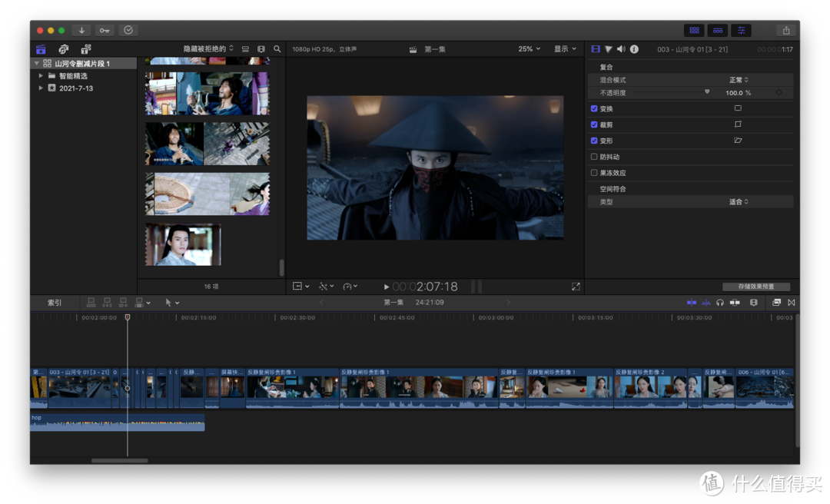
Task: Click append clip edit icon
Action: coord(123,302)
